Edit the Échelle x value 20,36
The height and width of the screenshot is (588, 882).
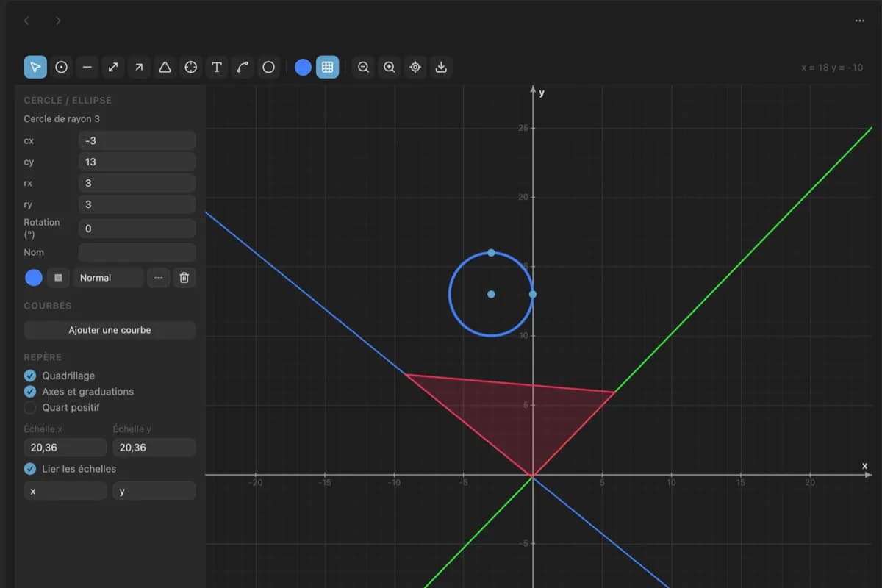click(65, 448)
